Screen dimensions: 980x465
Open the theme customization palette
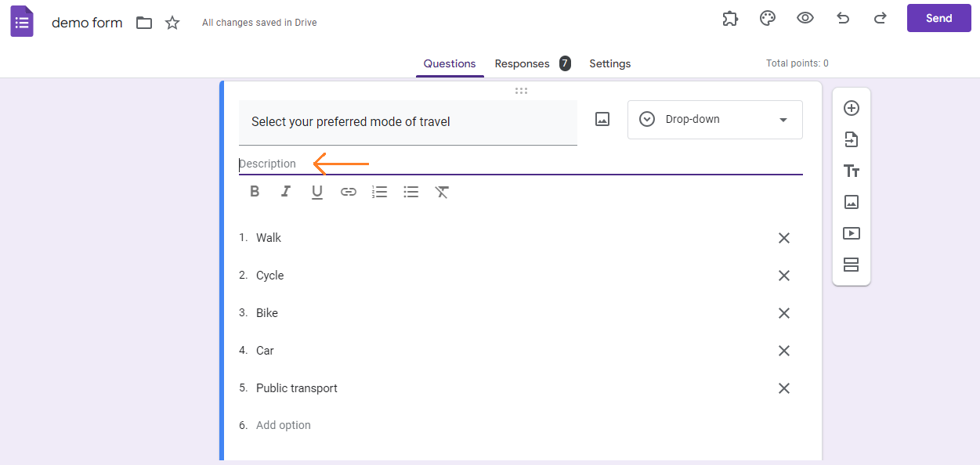tap(767, 18)
